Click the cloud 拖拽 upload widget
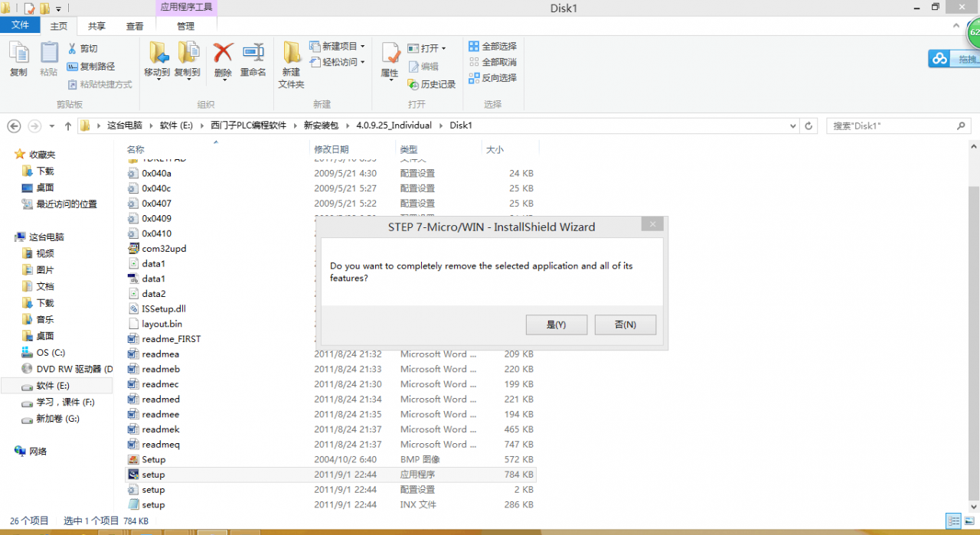The height and width of the screenshot is (535, 980). pos(954,59)
